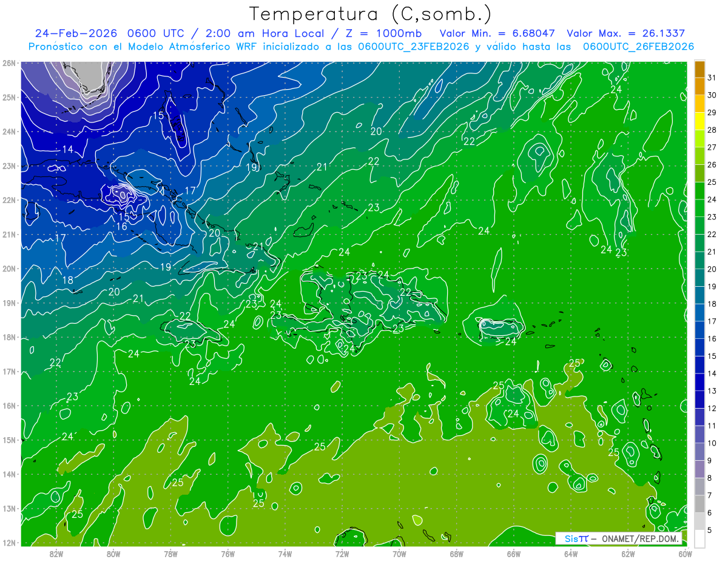Click the latitude axis label "23N"
This screenshot has width=728, height=562.
click(x=8, y=166)
